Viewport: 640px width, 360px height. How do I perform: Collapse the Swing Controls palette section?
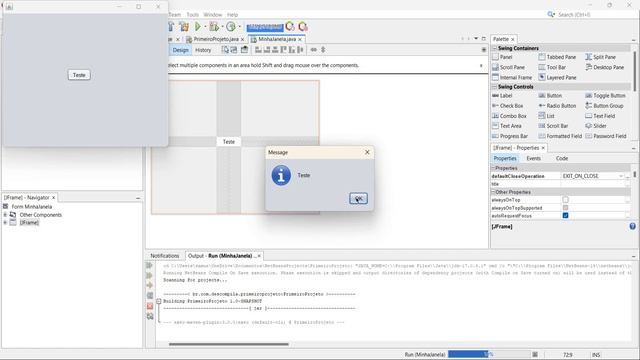[x=495, y=87]
